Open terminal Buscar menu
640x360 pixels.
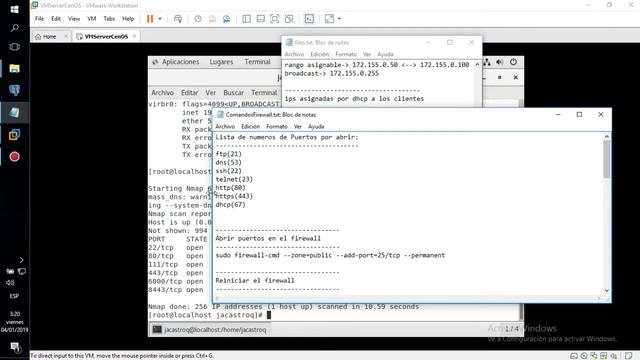tap(233, 93)
